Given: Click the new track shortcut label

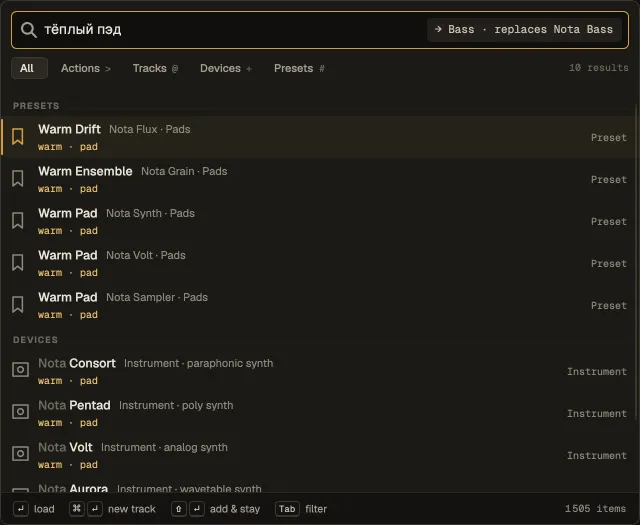Looking at the screenshot, I should click(x=132, y=509).
